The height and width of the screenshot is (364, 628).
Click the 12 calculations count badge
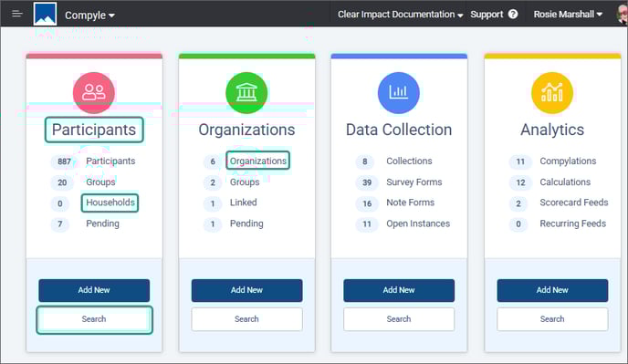coord(520,182)
